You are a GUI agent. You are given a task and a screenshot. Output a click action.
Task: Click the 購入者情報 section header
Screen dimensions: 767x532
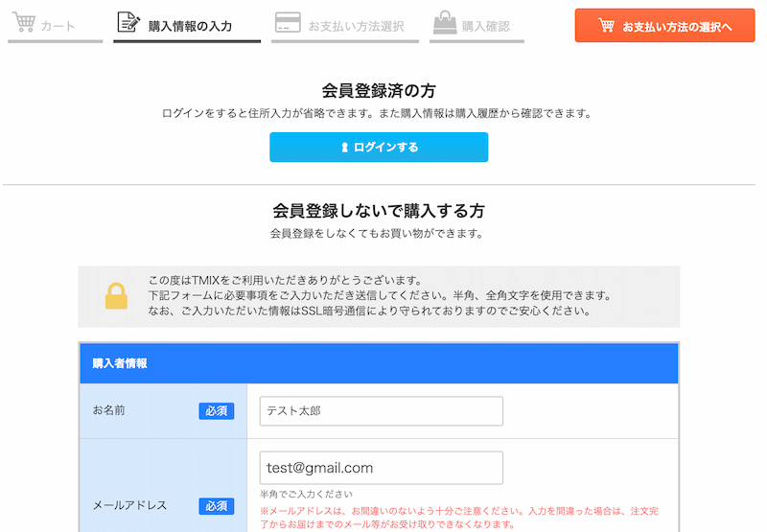379,363
